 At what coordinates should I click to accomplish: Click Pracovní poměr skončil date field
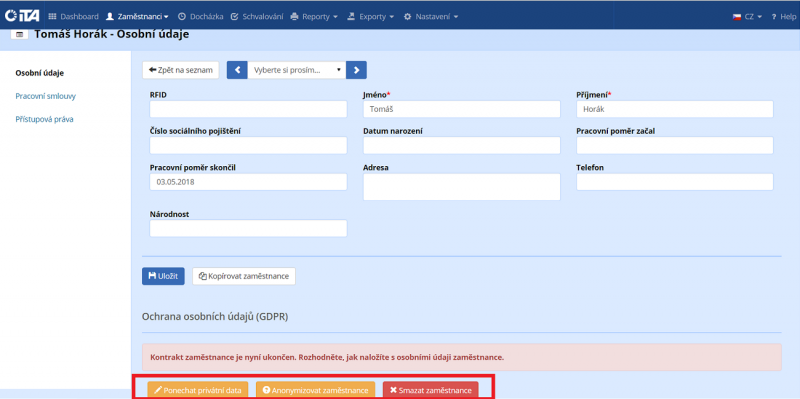tap(248, 182)
